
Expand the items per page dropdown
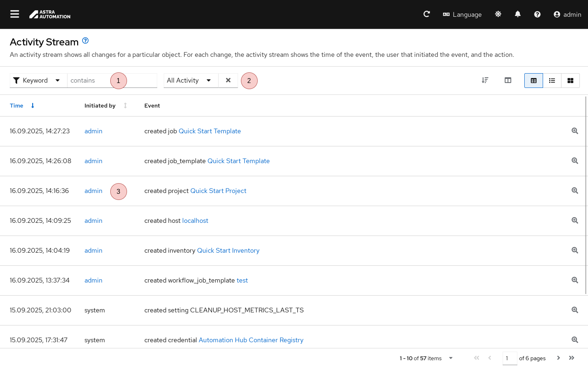[x=451, y=358]
